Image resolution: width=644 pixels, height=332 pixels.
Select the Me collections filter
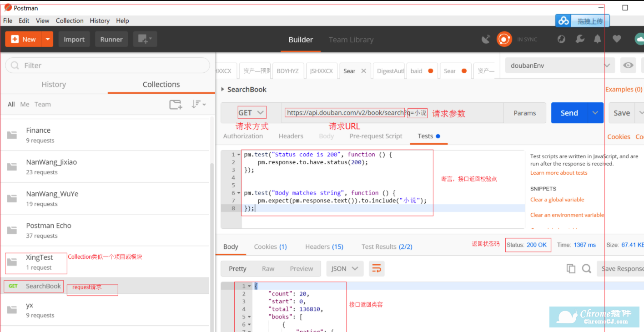25,104
